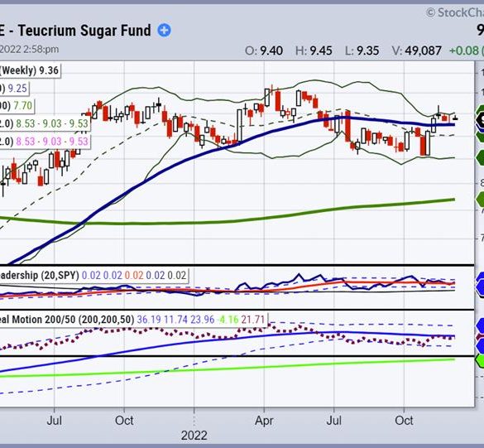Screen dimensions: 484x448
Task: Click the open price value O: 9.40
Action: [x=264, y=51]
